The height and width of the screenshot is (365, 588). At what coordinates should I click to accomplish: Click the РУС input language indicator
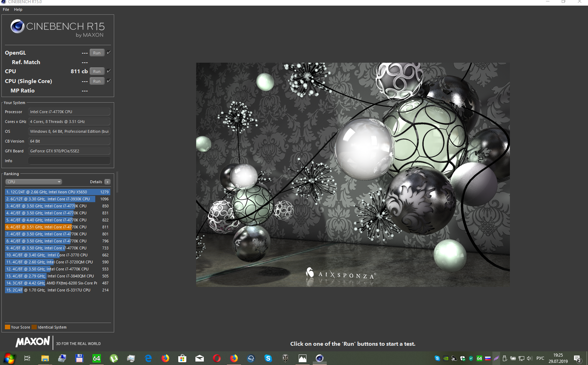(x=540, y=358)
